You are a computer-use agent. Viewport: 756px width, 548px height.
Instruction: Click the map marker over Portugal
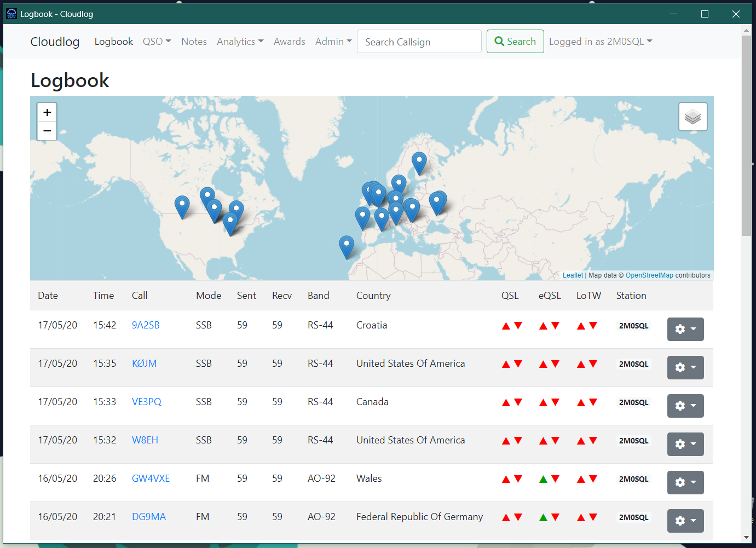pyautogui.click(x=362, y=217)
